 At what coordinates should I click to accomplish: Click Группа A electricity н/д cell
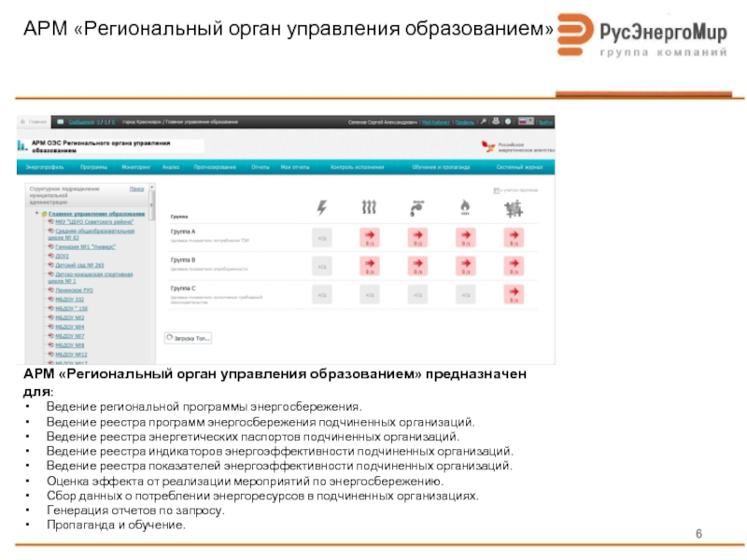coord(322,238)
